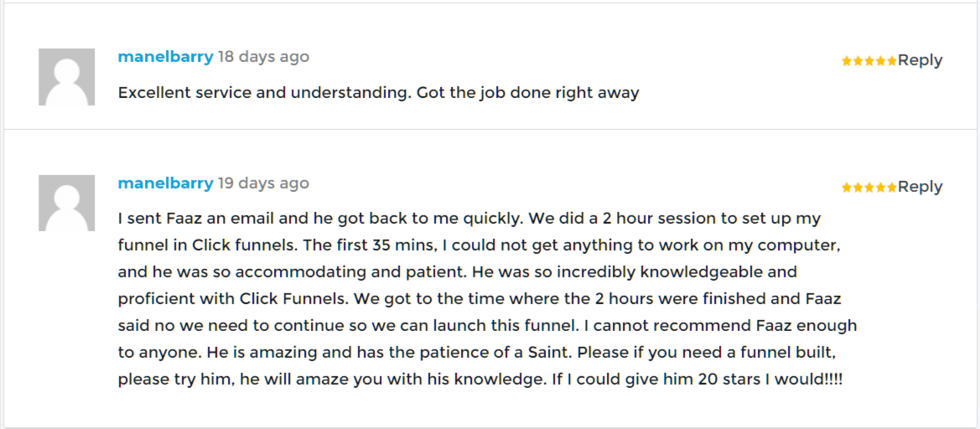Click the fourth star on the 19-days-ago review

(x=881, y=188)
